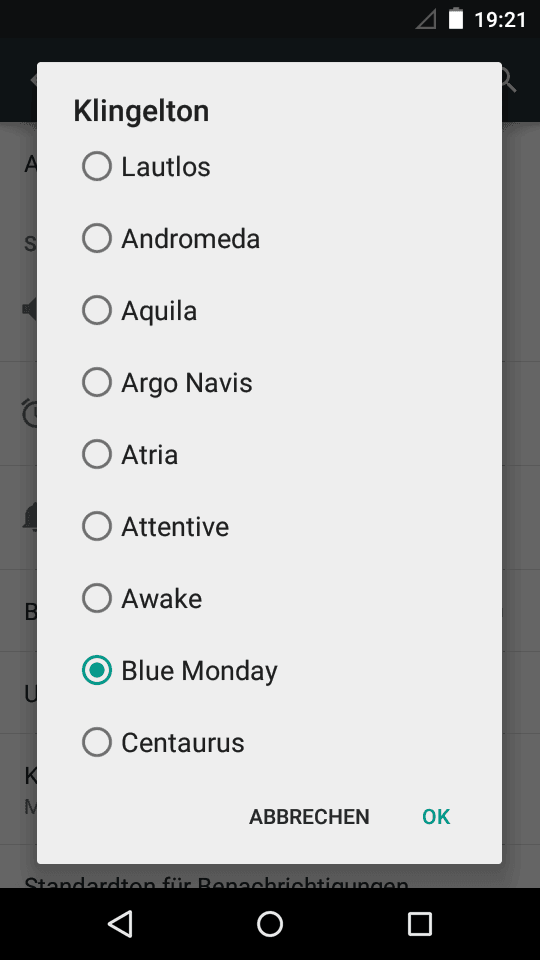540x960 pixels.
Task: Tap the 19:21 clock in status bar
Action: point(500,20)
